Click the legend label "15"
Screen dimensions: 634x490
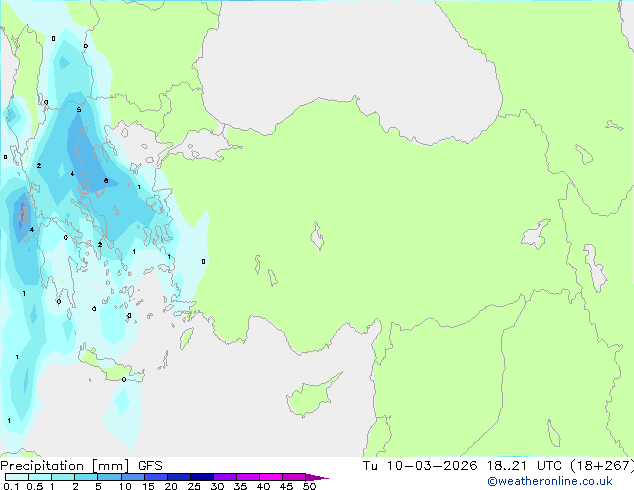click(x=148, y=486)
